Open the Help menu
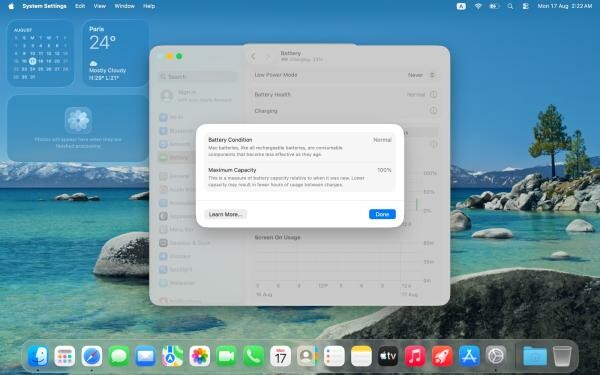The image size is (600, 375). pyautogui.click(x=149, y=6)
